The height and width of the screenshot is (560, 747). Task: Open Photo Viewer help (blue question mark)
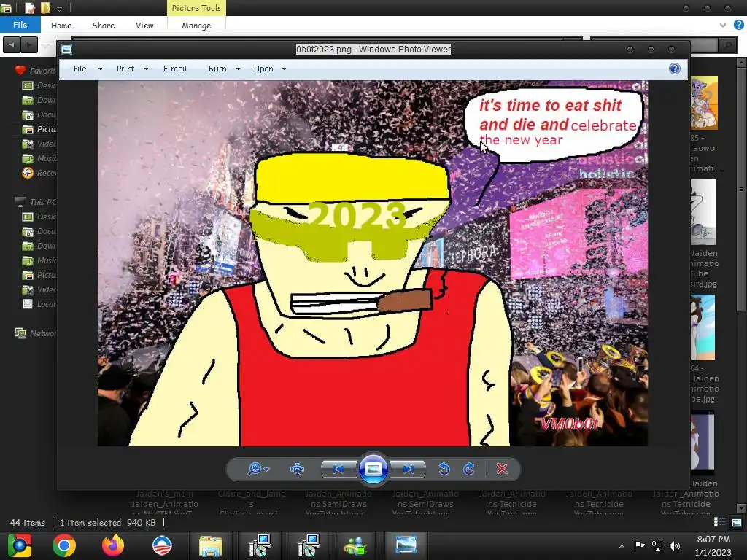(x=675, y=69)
